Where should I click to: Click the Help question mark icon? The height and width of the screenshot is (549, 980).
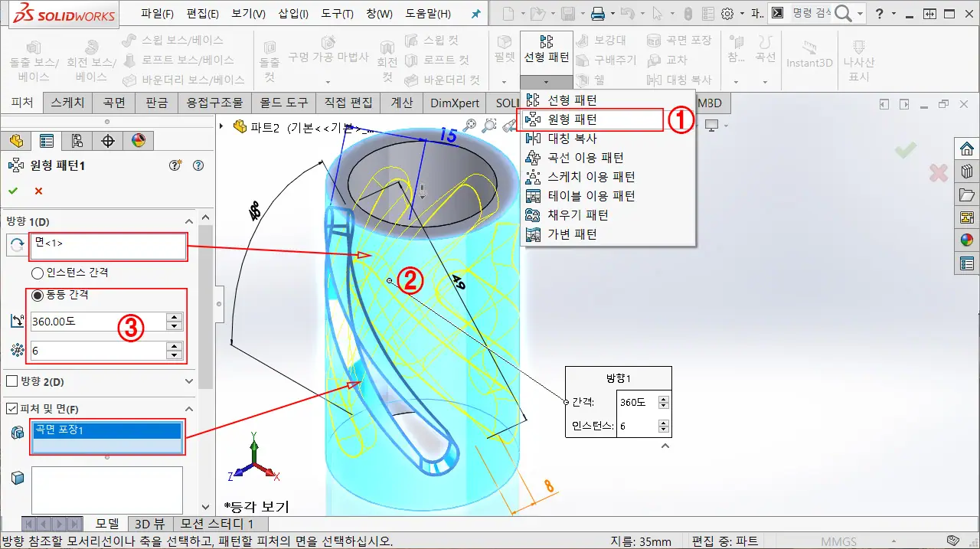pyautogui.click(x=880, y=14)
